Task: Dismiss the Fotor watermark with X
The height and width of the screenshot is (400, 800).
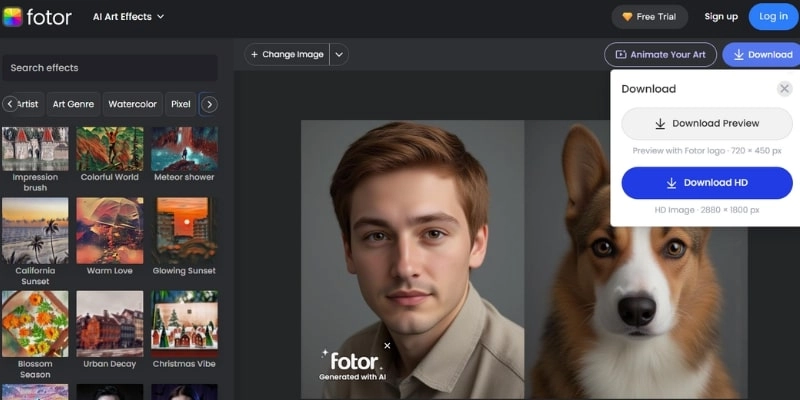Action: click(387, 346)
